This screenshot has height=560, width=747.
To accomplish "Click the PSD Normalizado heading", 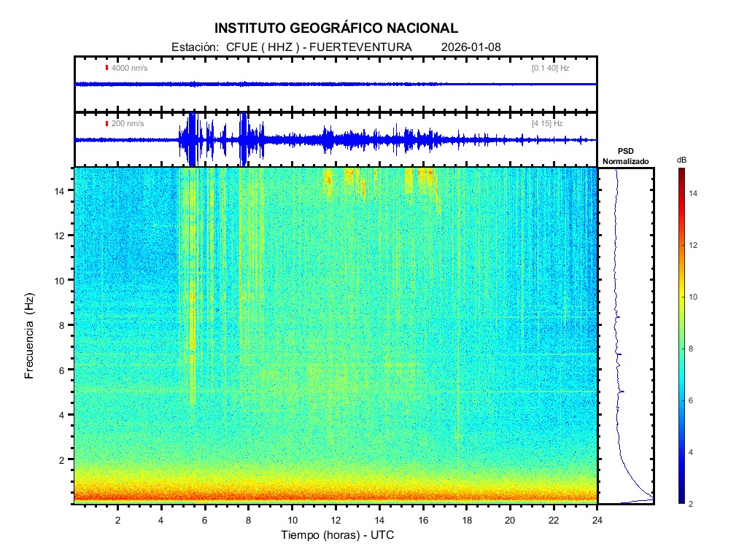I will coord(625,156).
